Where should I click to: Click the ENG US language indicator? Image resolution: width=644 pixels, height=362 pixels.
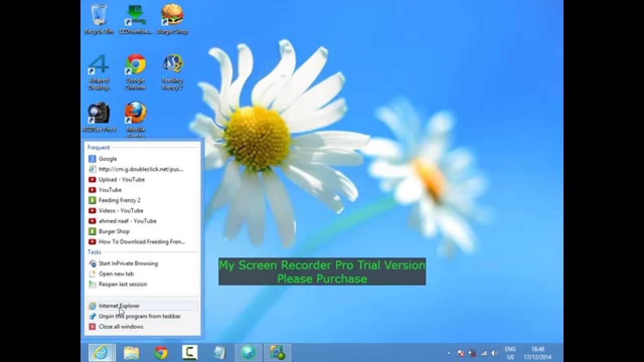pyautogui.click(x=510, y=353)
